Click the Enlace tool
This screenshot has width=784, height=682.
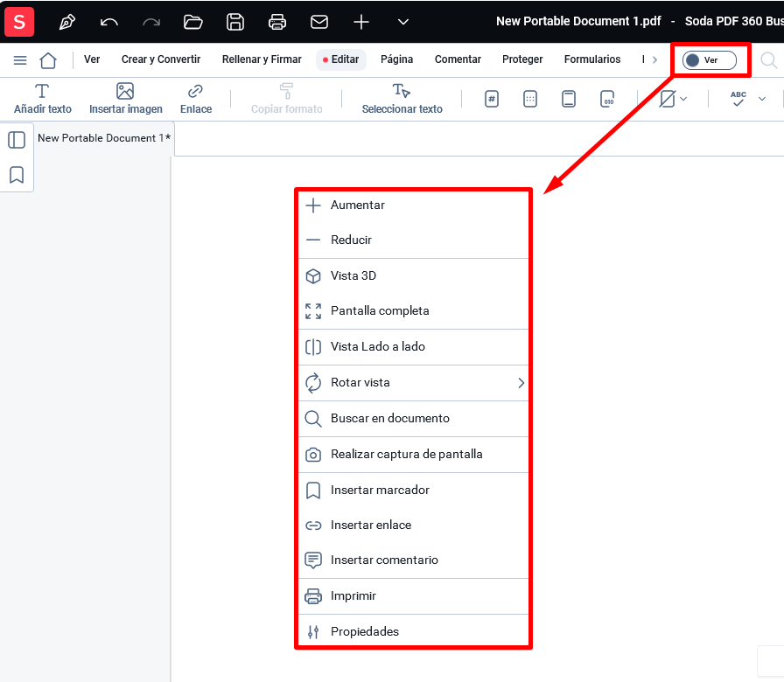[x=195, y=99]
